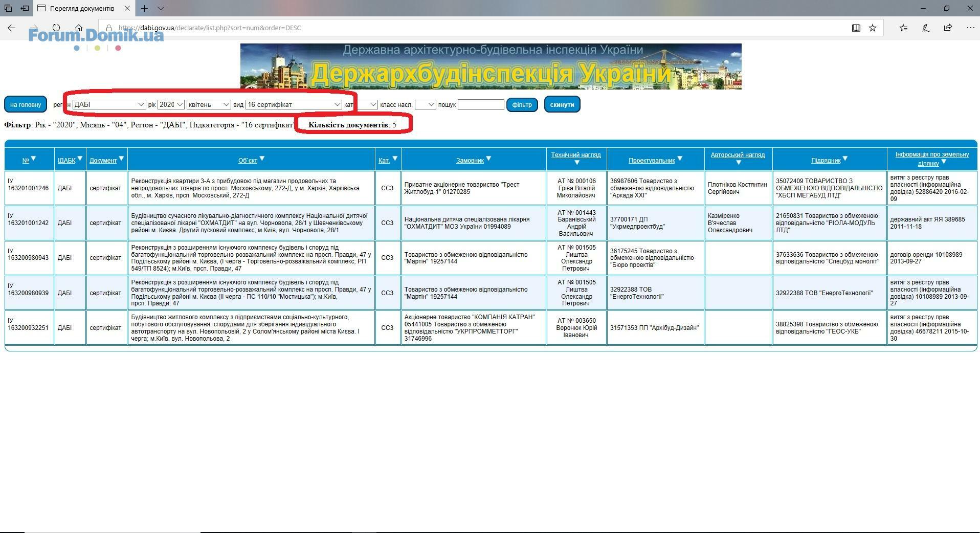
Task: Sort by № column header
Action: [26, 160]
